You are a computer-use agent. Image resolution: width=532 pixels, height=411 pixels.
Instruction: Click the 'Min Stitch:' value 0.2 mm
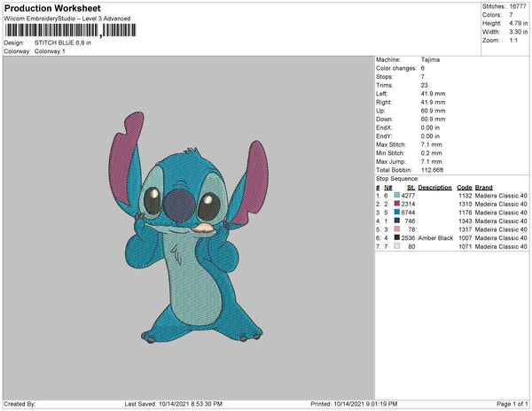[431, 153]
